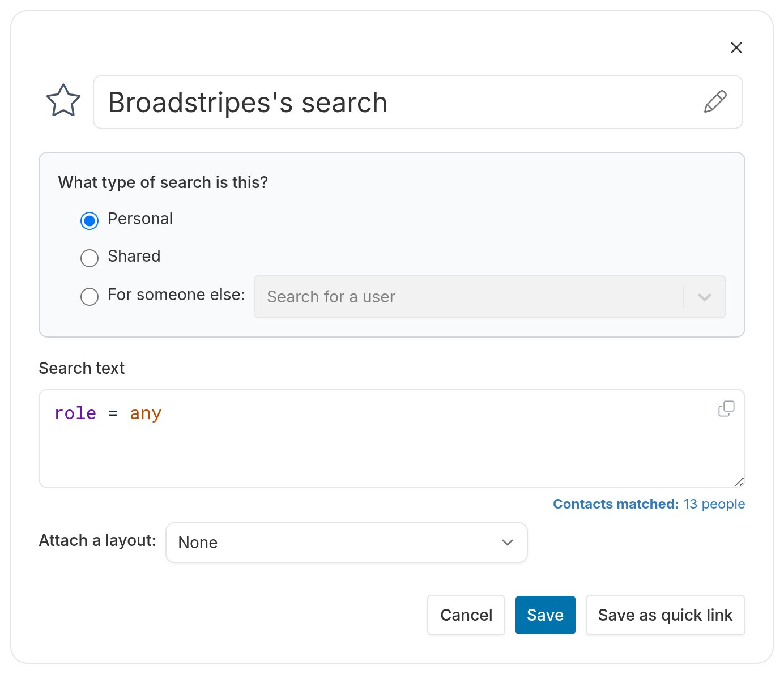The image size is (784, 674).
Task: Focus the search text area with role = any
Action: pos(392,438)
